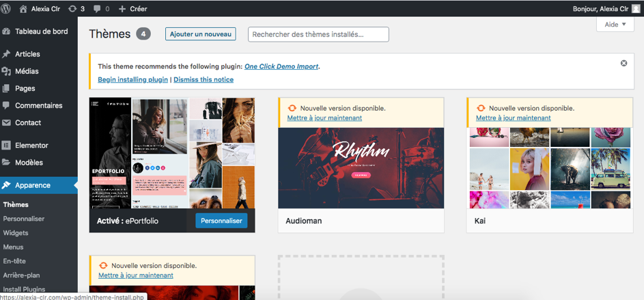Screen dimensions: 644x300
Task: Visit site via home icon Alexia Clr
Action: [x=23, y=9]
